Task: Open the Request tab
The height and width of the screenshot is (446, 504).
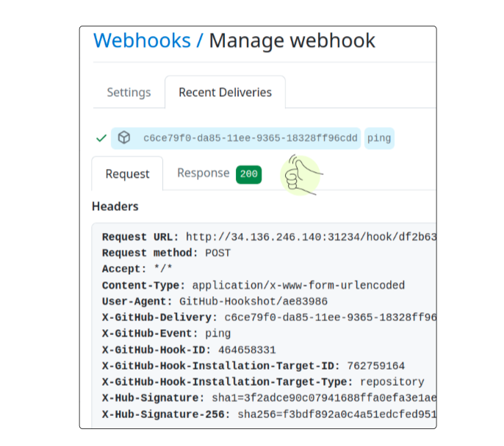Action: [x=127, y=174]
